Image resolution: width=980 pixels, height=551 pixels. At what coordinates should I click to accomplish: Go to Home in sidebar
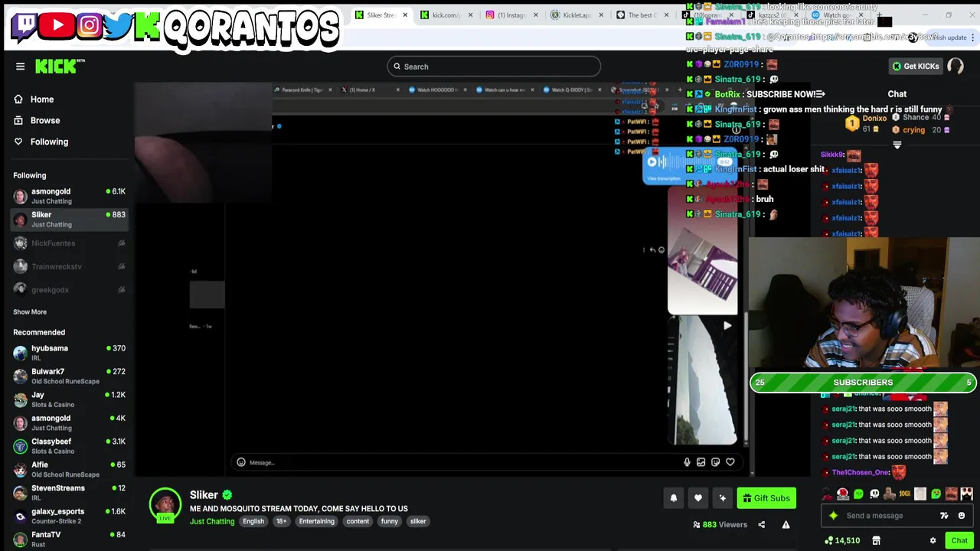pyautogui.click(x=34, y=99)
